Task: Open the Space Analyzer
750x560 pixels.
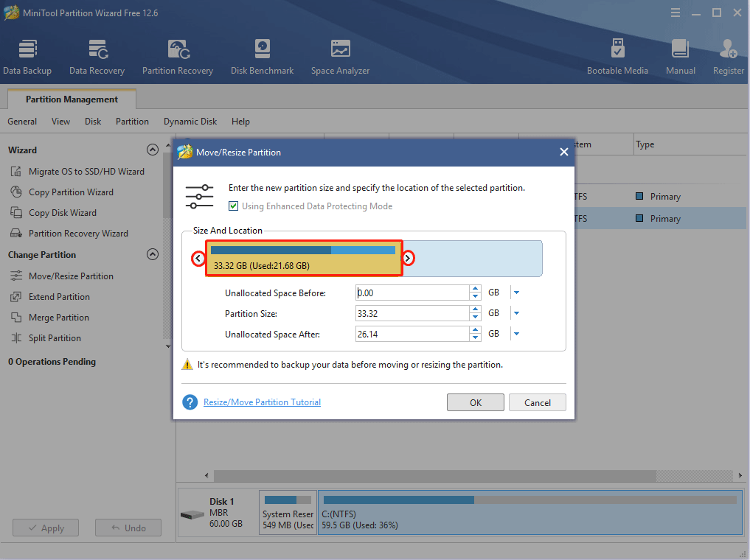Action: coord(340,55)
